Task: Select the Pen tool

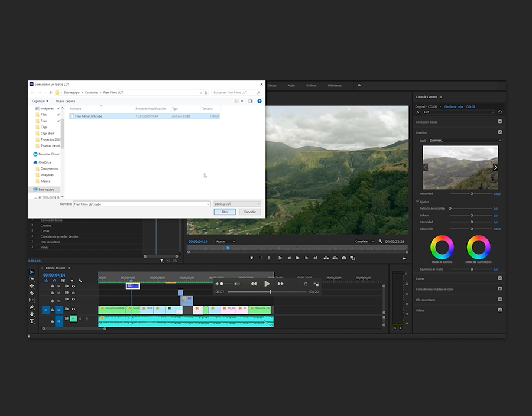Action: 32,307
